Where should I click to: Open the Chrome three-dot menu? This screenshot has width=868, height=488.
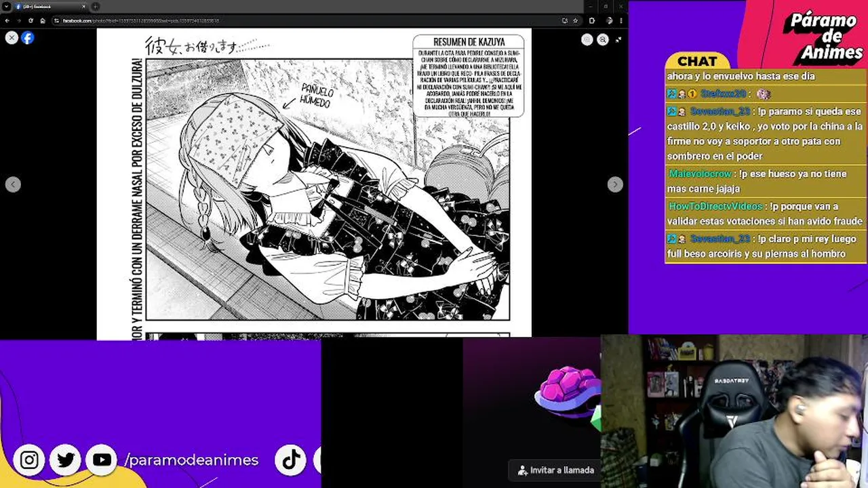click(622, 20)
